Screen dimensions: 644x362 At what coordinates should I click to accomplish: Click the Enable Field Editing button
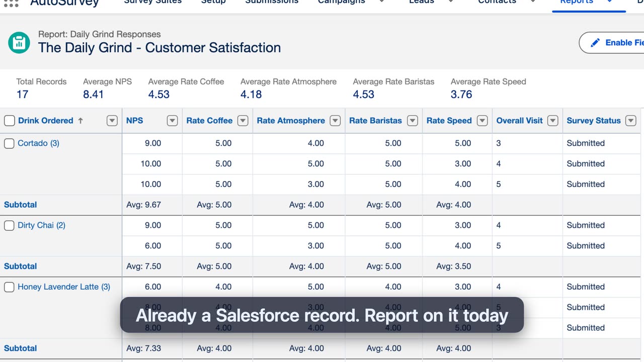(x=612, y=43)
